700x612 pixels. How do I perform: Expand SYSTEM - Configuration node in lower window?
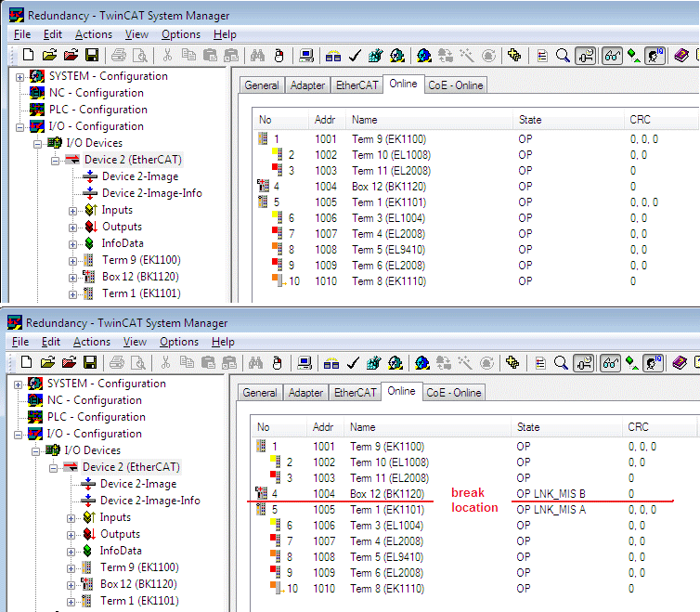pyautogui.click(x=18, y=384)
